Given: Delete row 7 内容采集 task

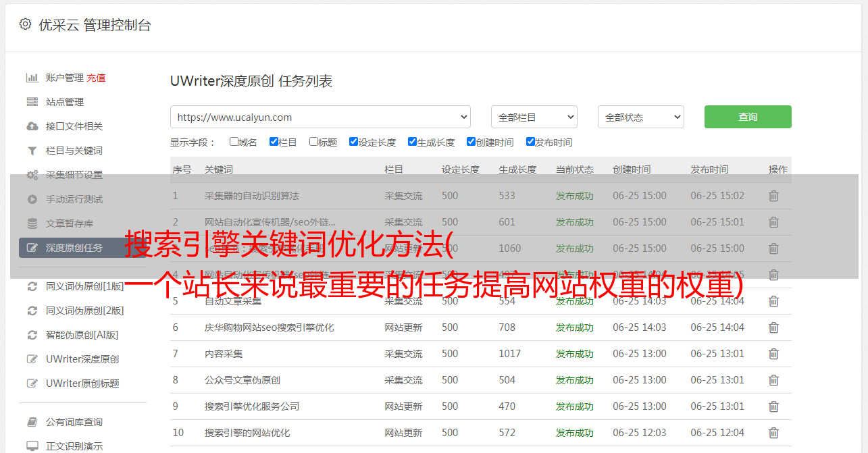Looking at the screenshot, I should pyautogui.click(x=774, y=354).
